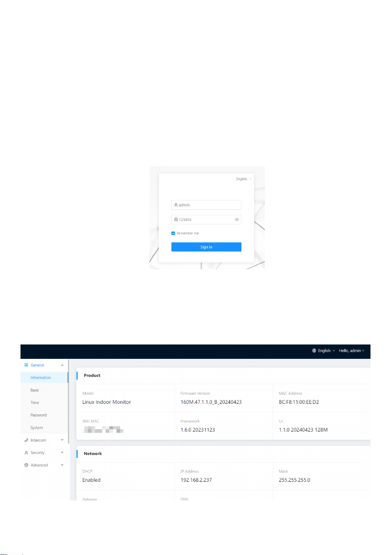This screenshot has height=555, width=392.
Task: Collapse the General section chevron
Action: [x=62, y=365]
